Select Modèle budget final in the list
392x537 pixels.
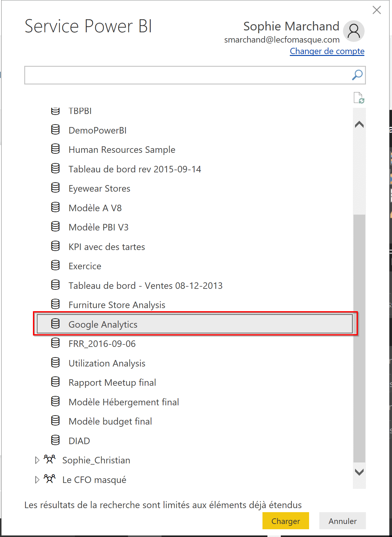[110, 421]
